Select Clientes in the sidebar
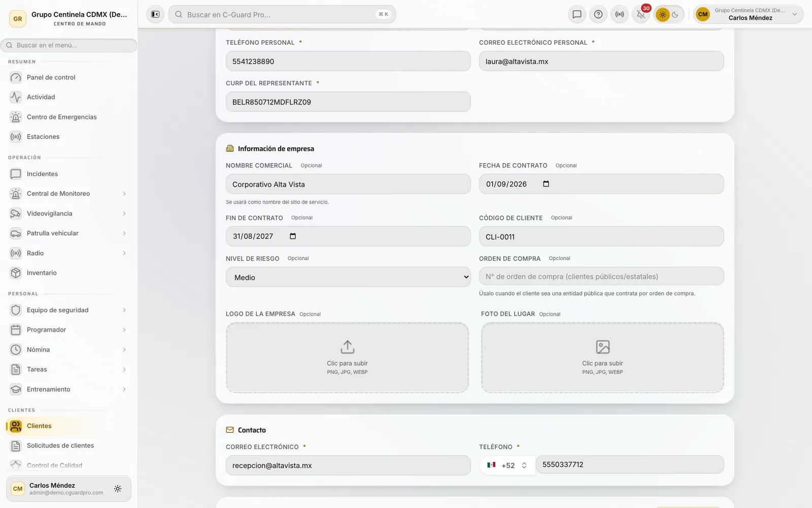This screenshot has height=508, width=812. (x=69, y=426)
